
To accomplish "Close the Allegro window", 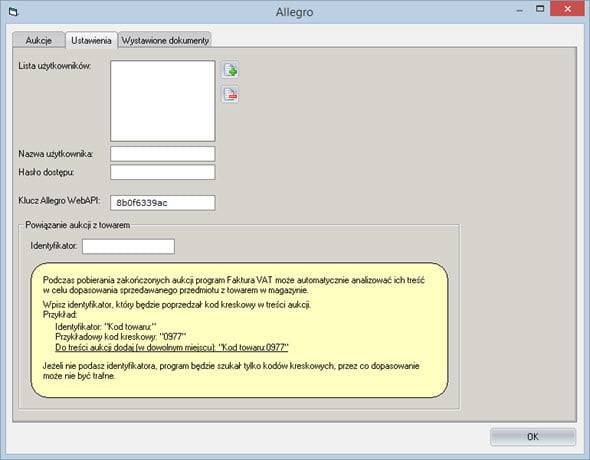I will point(567,9).
